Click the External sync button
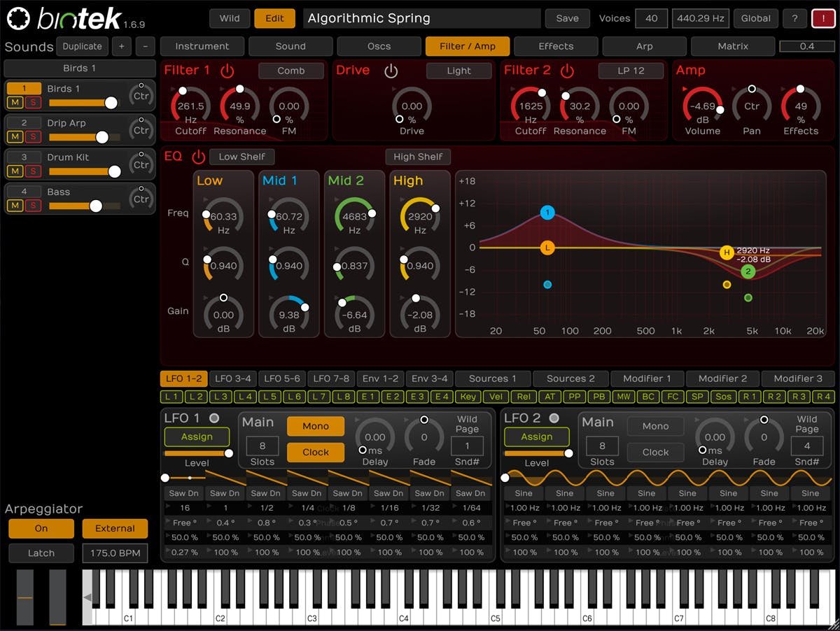 coord(115,529)
